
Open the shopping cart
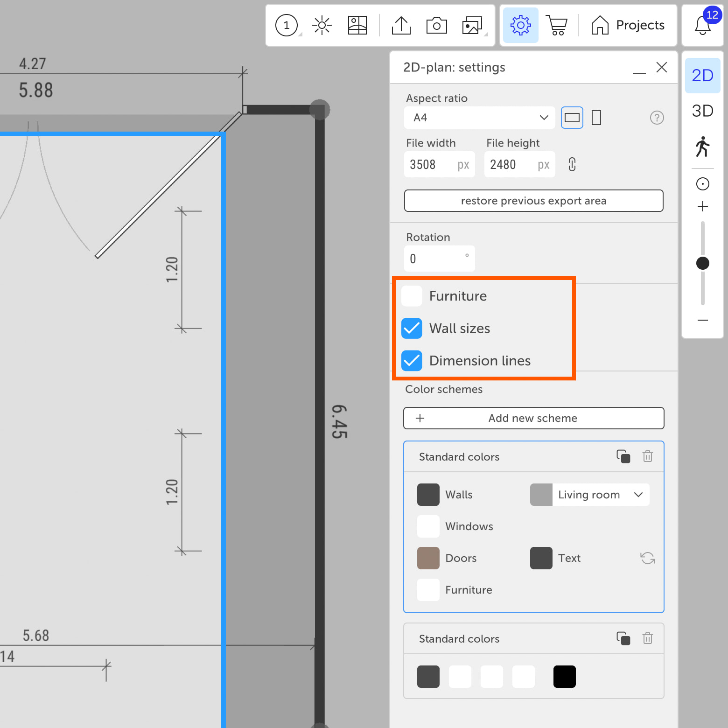click(x=557, y=25)
